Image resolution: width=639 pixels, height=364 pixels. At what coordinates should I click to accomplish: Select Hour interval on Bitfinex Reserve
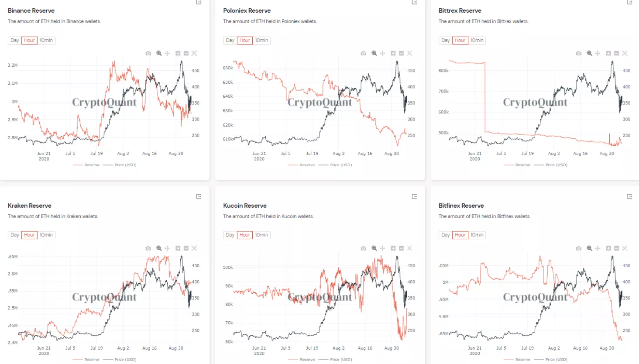coord(460,235)
